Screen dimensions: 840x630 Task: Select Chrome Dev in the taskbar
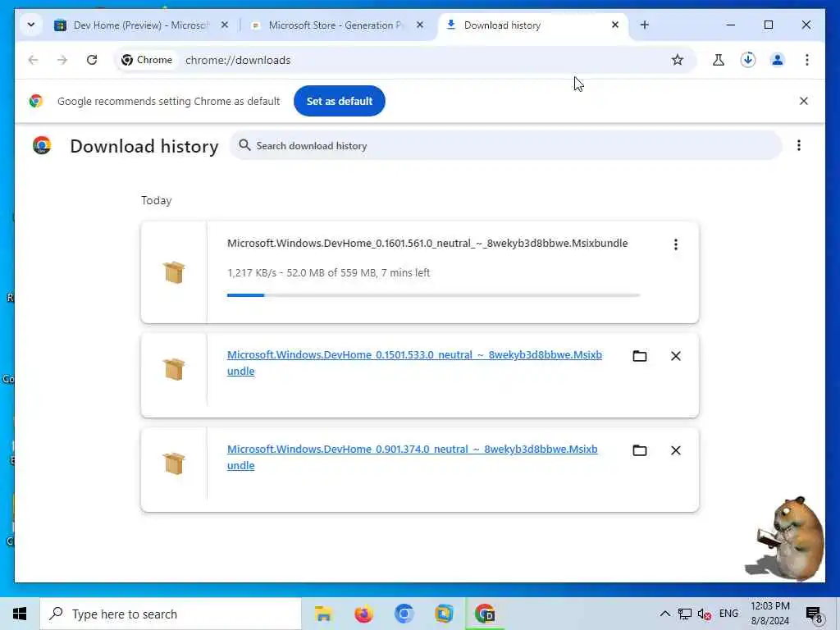point(485,614)
